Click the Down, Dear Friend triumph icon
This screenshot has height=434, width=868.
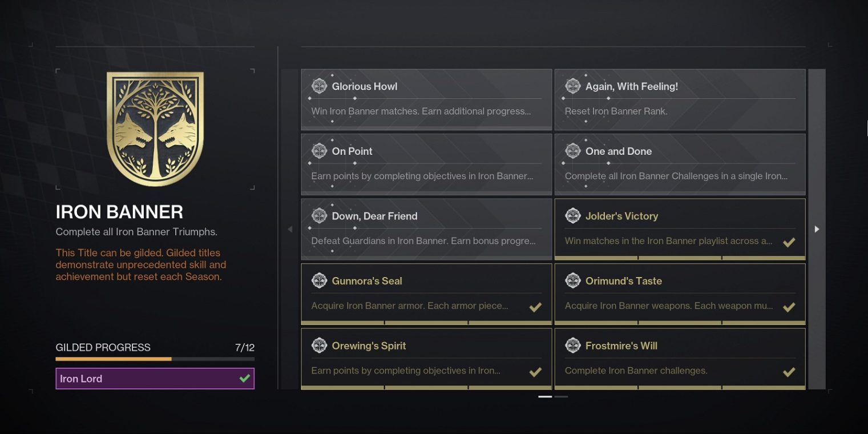coord(319,216)
